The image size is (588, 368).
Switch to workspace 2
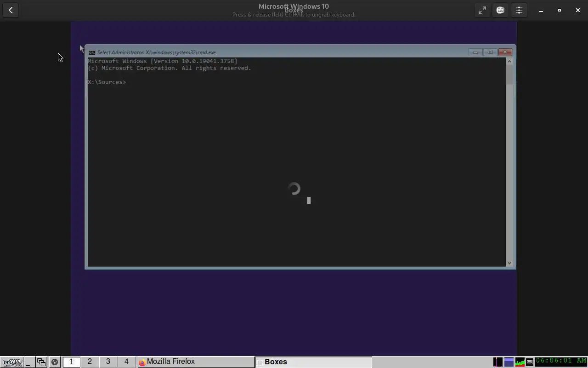click(90, 362)
